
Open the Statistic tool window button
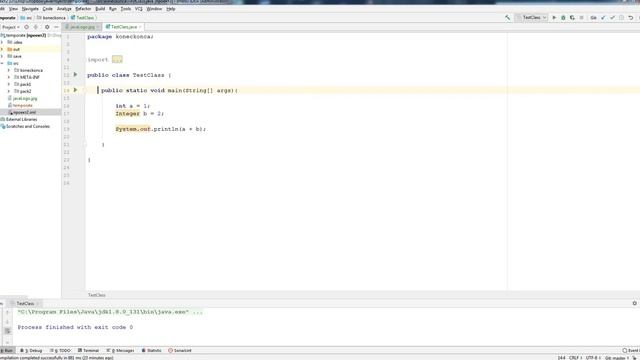point(151,351)
